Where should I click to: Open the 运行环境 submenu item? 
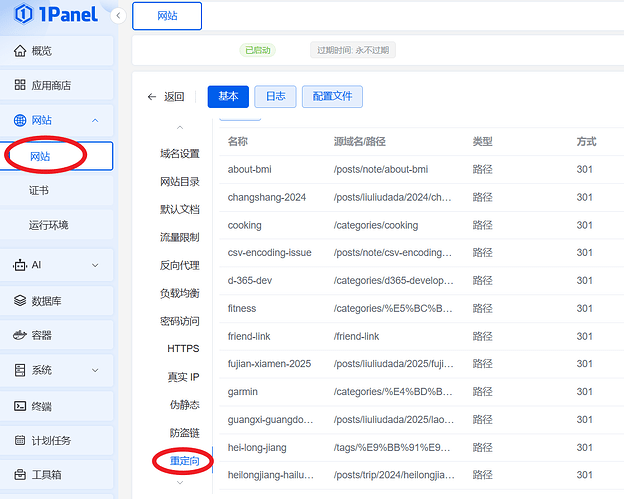coord(49,225)
